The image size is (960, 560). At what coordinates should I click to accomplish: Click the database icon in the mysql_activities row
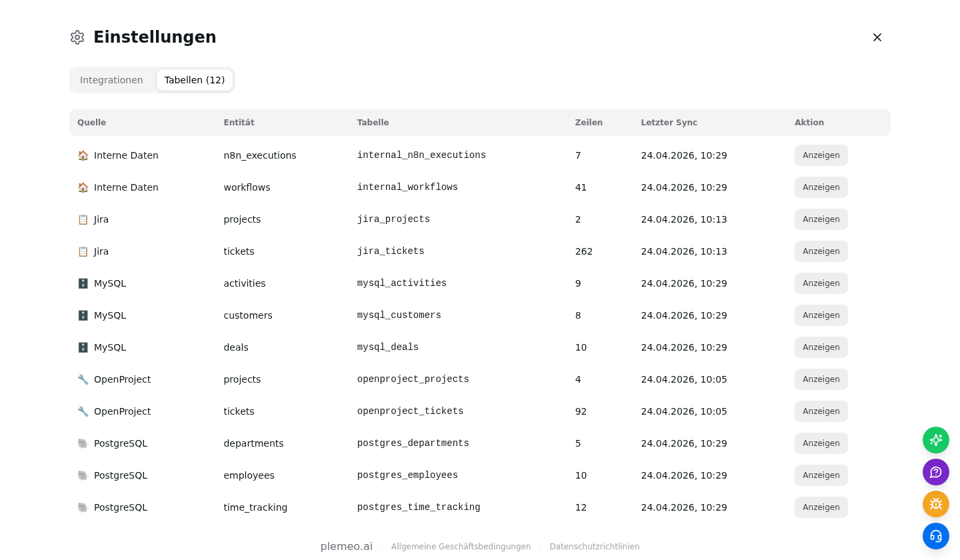(x=83, y=283)
